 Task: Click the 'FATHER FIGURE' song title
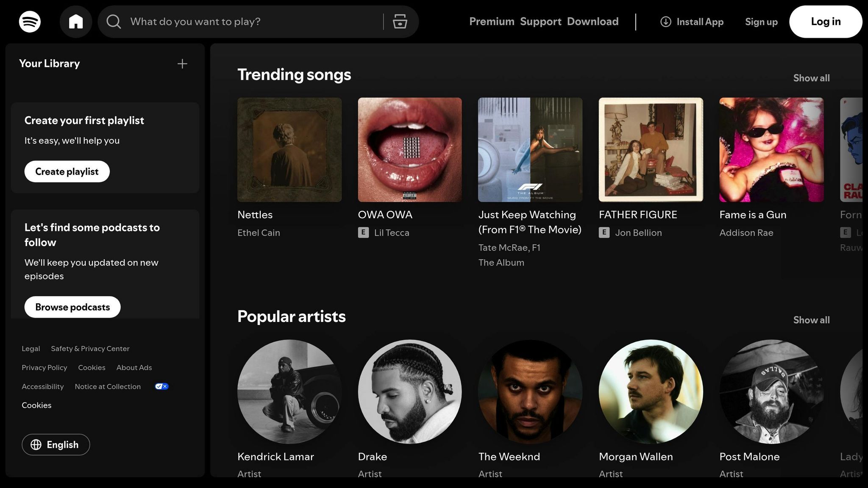click(x=638, y=215)
